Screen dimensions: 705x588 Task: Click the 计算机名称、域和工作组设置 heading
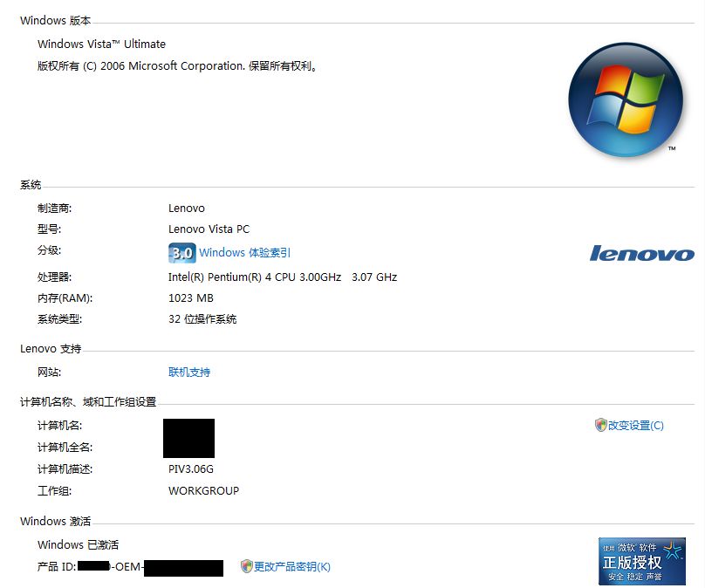pyautogui.click(x=88, y=402)
